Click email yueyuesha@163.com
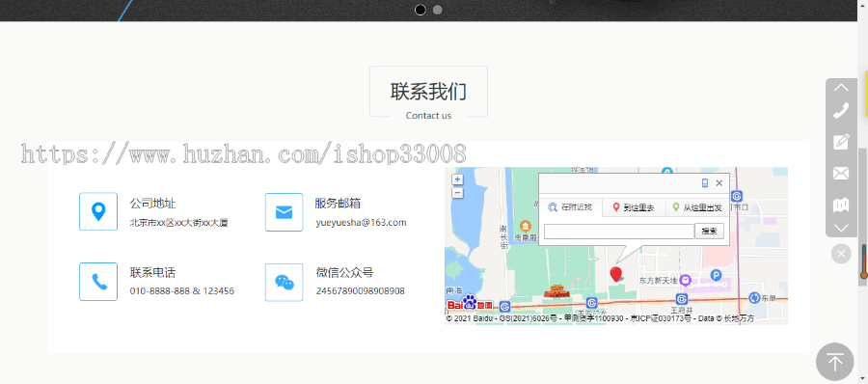This screenshot has height=384, width=868. click(361, 223)
